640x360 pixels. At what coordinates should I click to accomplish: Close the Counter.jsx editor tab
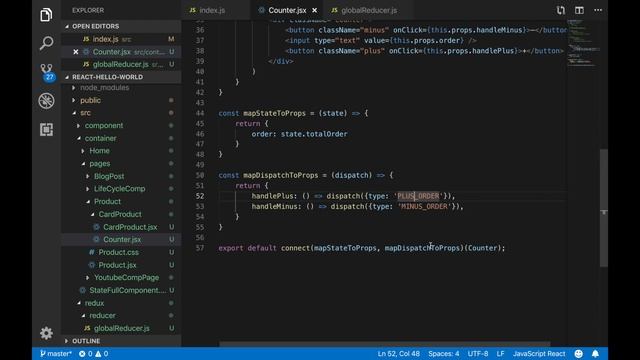[x=315, y=10]
